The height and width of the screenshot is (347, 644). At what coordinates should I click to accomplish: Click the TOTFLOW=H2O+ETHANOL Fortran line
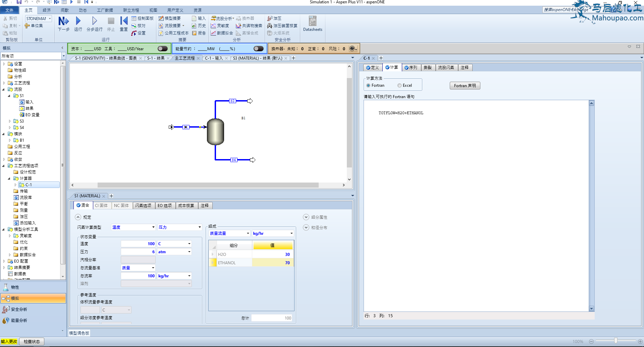click(x=401, y=113)
